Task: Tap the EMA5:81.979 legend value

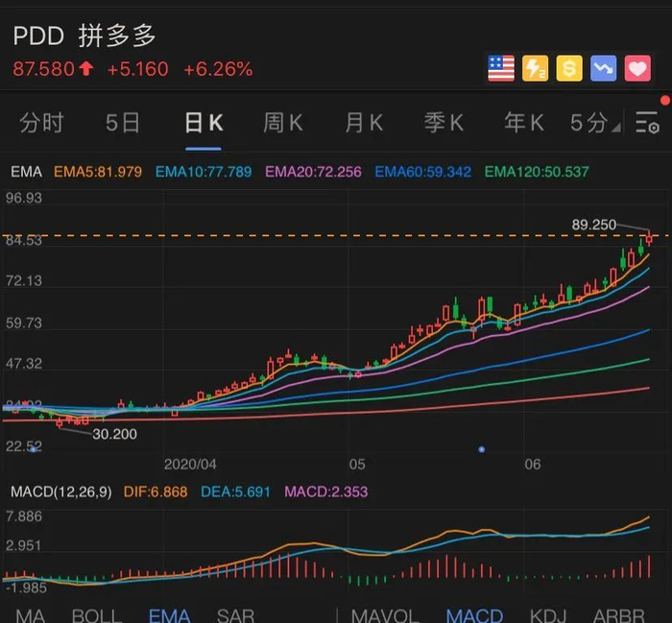Action: 98,172
